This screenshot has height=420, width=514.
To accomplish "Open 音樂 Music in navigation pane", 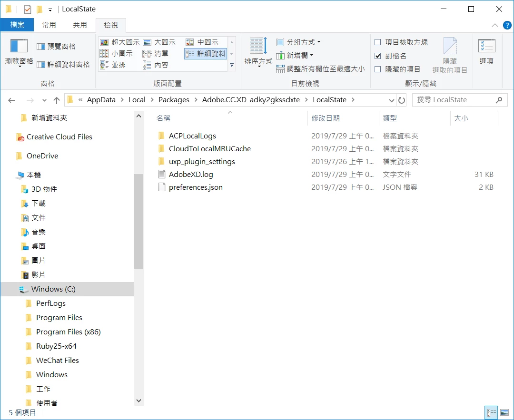I will [39, 232].
